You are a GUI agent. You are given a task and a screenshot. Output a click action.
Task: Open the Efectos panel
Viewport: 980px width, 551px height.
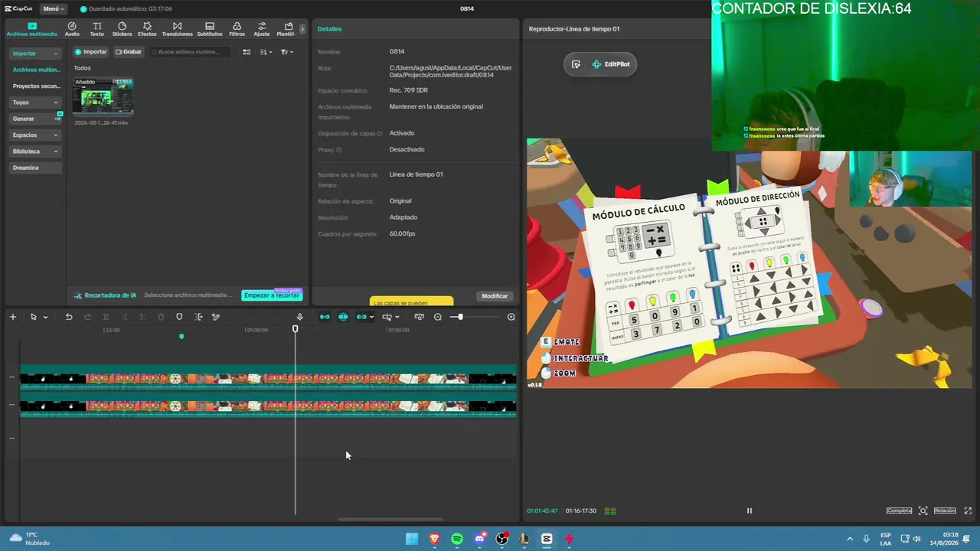coord(147,29)
